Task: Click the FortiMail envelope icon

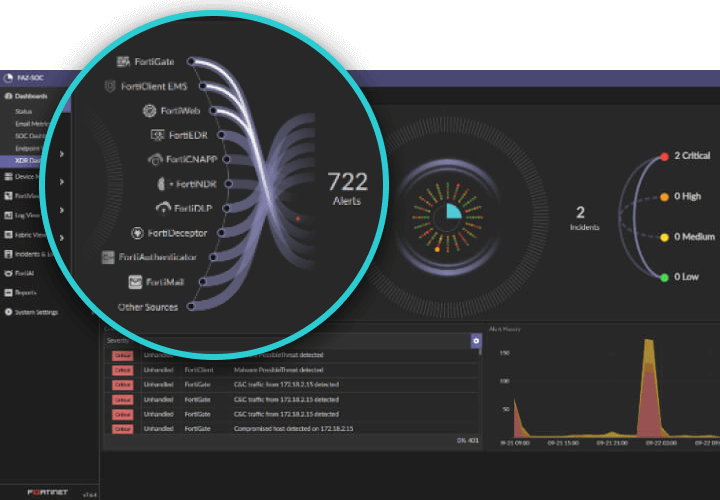Action: tap(135, 282)
